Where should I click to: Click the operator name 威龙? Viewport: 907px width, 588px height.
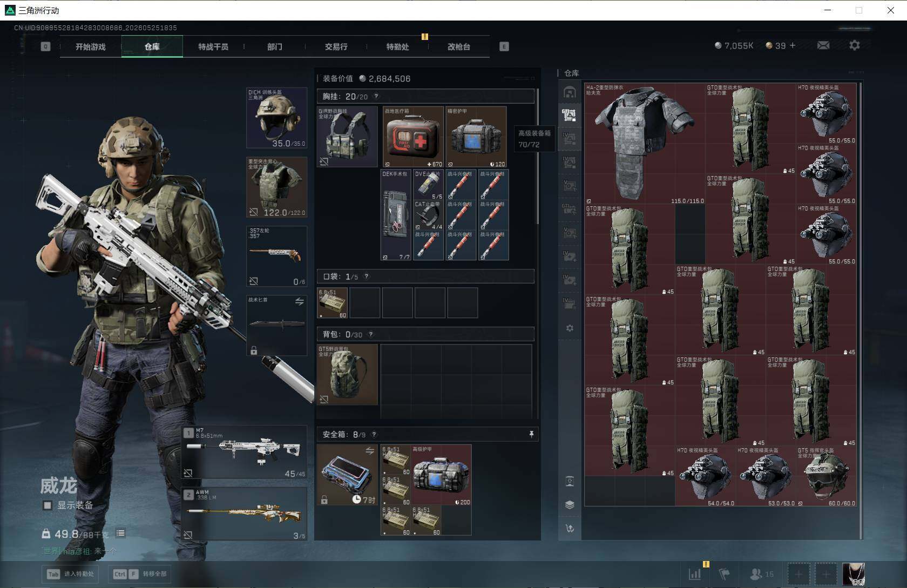click(59, 486)
